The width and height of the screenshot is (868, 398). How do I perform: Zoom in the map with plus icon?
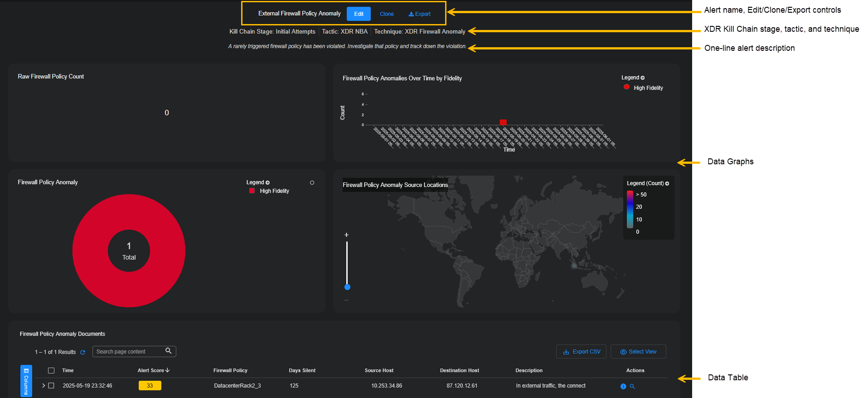[x=347, y=235]
